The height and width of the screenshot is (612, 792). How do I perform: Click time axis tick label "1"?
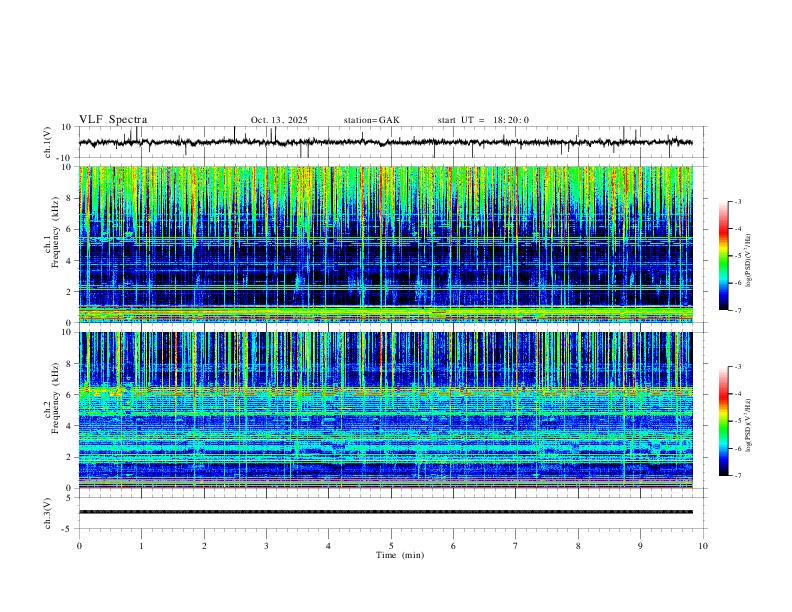pyautogui.click(x=142, y=546)
